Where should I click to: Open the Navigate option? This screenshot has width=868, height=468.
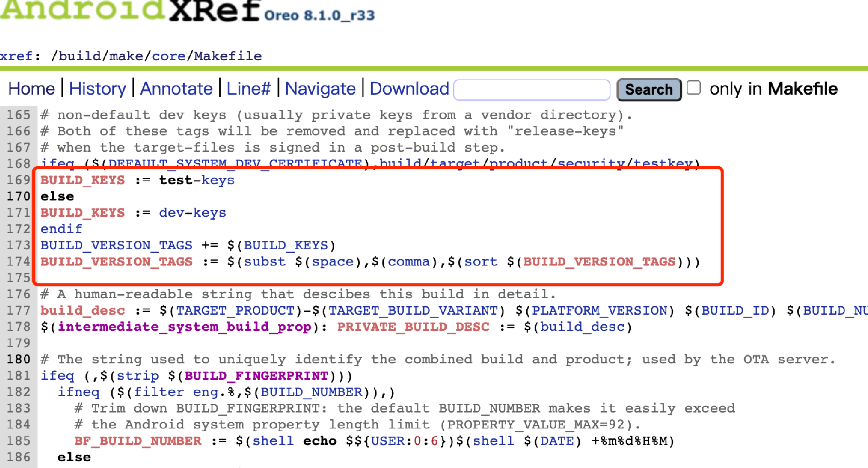click(320, 89)
